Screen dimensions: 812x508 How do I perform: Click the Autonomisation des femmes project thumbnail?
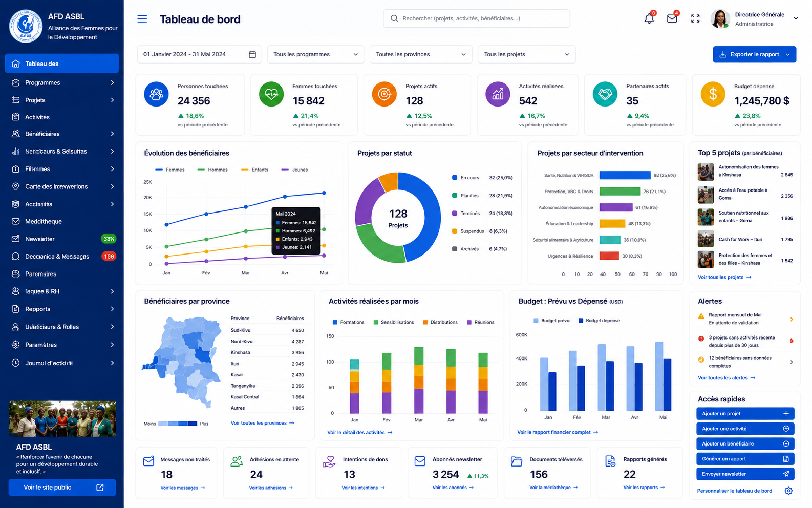point(706,172)
